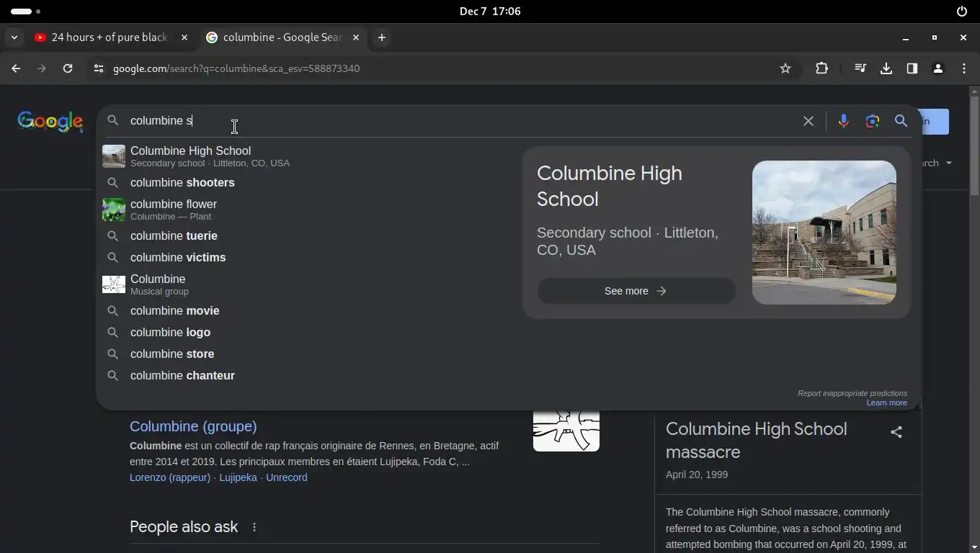
Task: Click Learn more link under predictions
Action: pyautogui.click(x=886, y=403)
